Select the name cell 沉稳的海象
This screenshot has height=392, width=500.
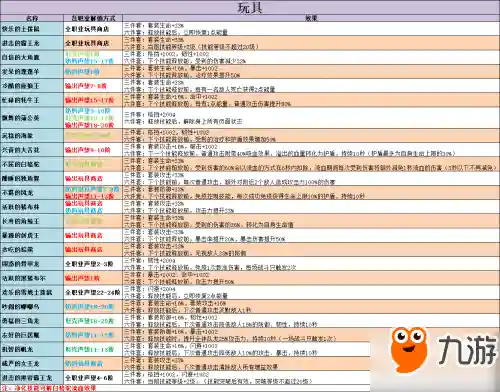point(32,136)
